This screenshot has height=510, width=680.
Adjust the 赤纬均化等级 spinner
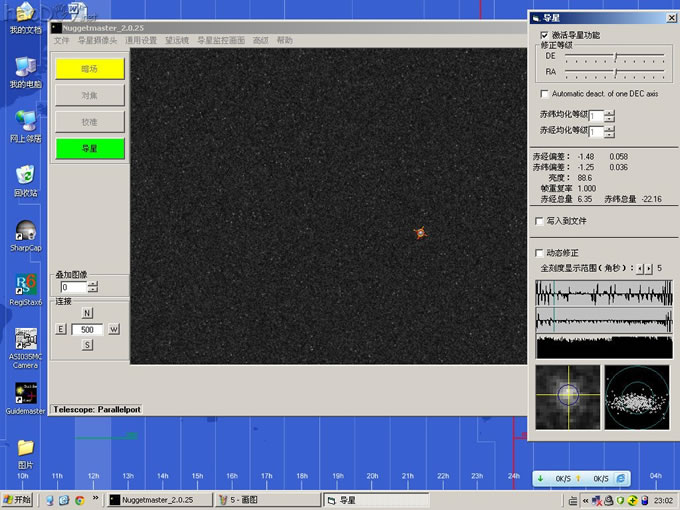[x=610, y=116]
